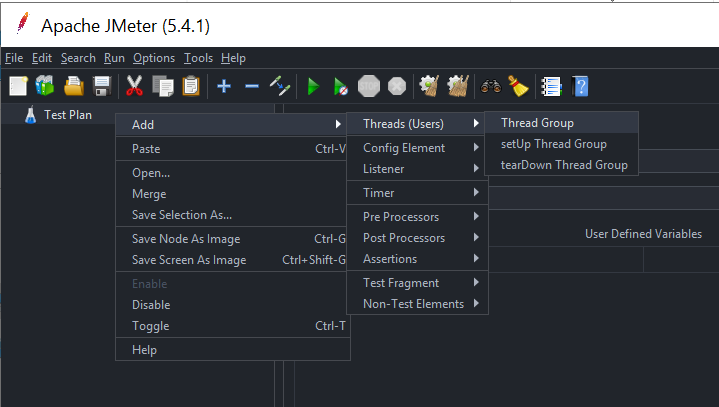Expand the Config Element submenu
Image resolution: width=719 pixels, height=407 pixels.
(x=417, y=148)
